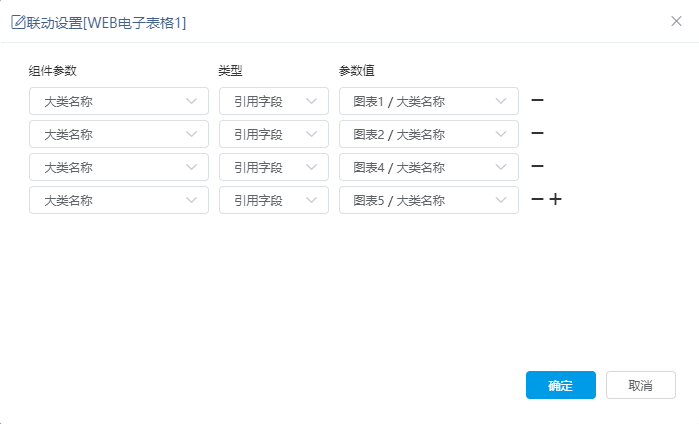699x424 pixels.
Task: Expand first row 引用字段 type dropdown
Action: click(x=274, y=101)
